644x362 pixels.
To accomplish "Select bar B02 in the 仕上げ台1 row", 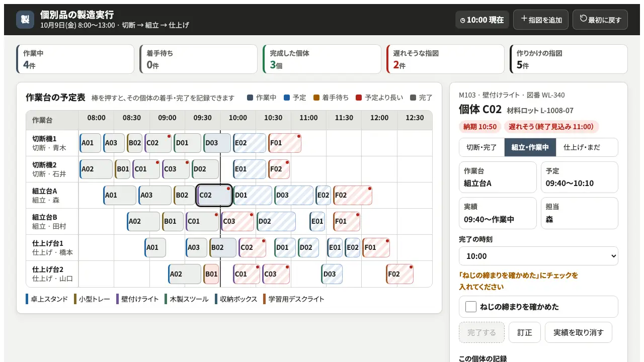I will 223,247.
